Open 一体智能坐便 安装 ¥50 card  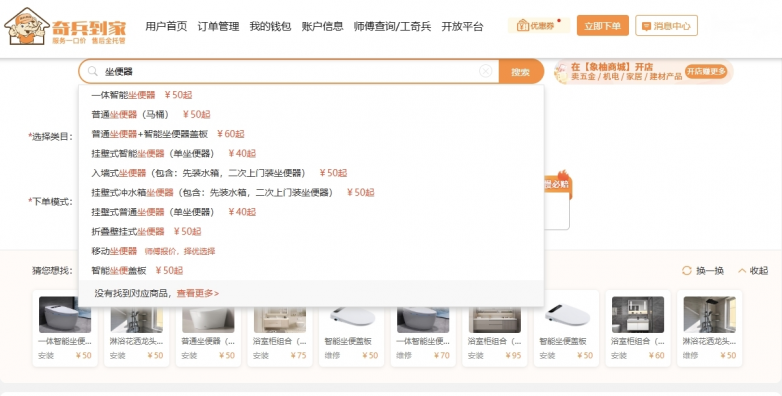(x=65, y=328)
